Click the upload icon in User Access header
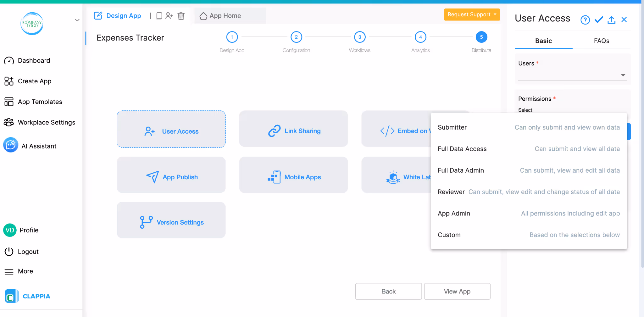 [x=611, y=19]
